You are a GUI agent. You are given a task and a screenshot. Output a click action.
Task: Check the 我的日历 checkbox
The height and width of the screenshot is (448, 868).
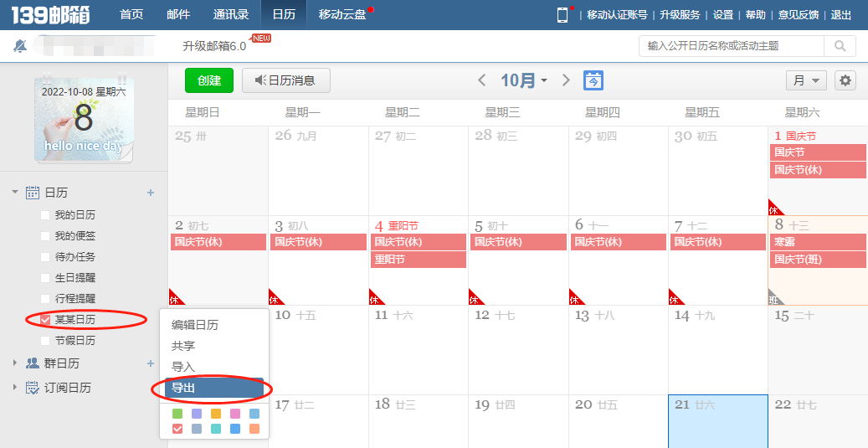pos(45,215)
